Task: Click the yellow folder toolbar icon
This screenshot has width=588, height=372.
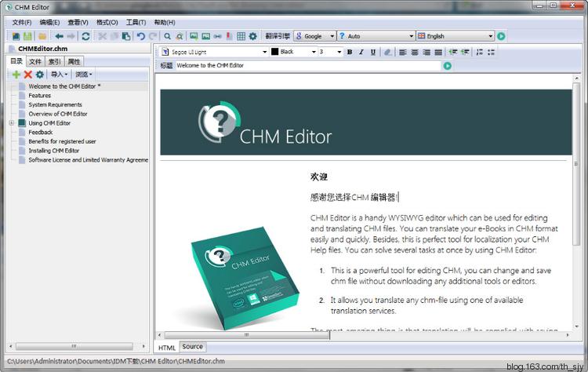Action: pyautogui.click(x=42, y=36)
